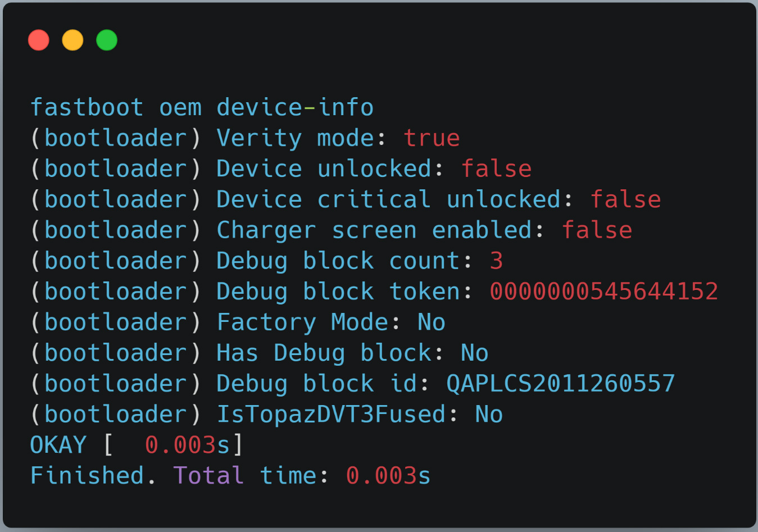Click the 'fastboot oem device-info' command text
Screen dimensions: 758x532
(202, 107)
